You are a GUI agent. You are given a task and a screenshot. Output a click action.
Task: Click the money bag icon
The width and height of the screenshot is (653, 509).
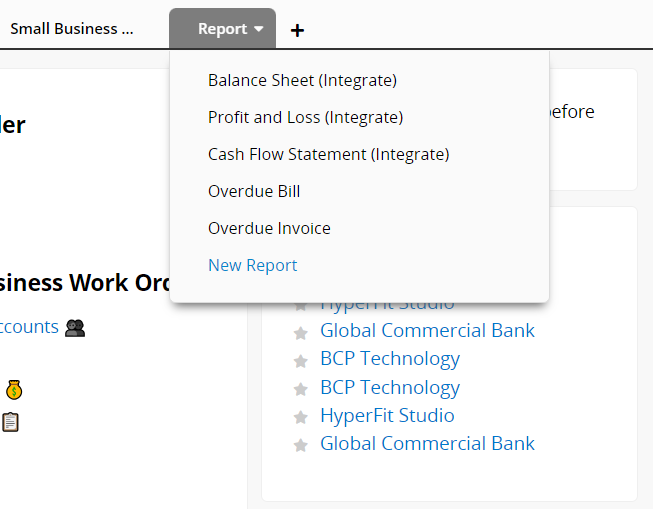(13, 389)
